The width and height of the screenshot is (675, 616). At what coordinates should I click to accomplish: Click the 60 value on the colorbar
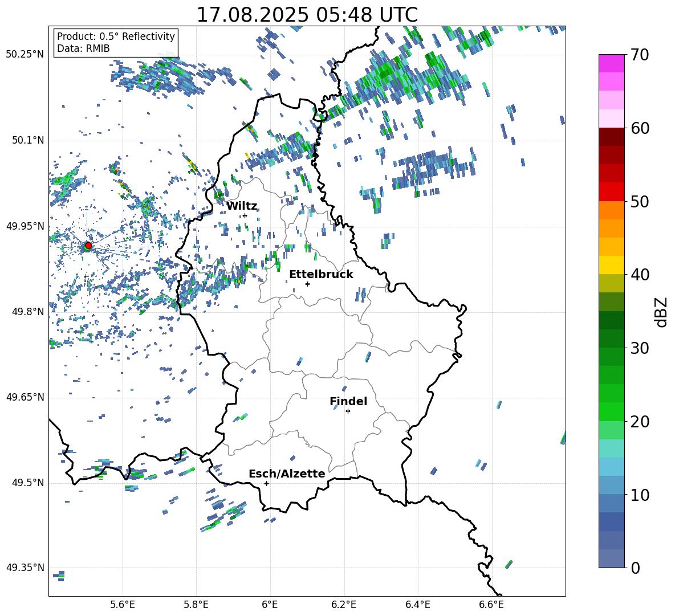tap(640, 128)
